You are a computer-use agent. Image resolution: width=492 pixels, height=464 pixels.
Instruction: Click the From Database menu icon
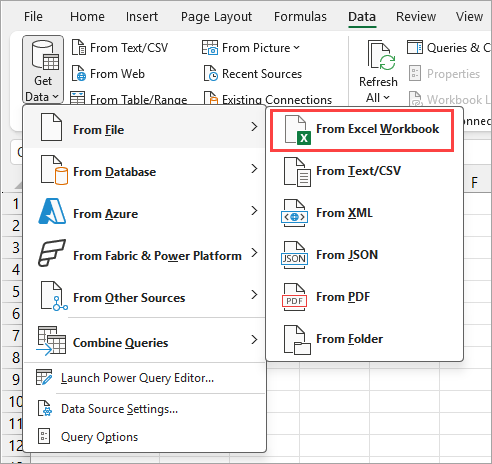click(x=54, y=170)
